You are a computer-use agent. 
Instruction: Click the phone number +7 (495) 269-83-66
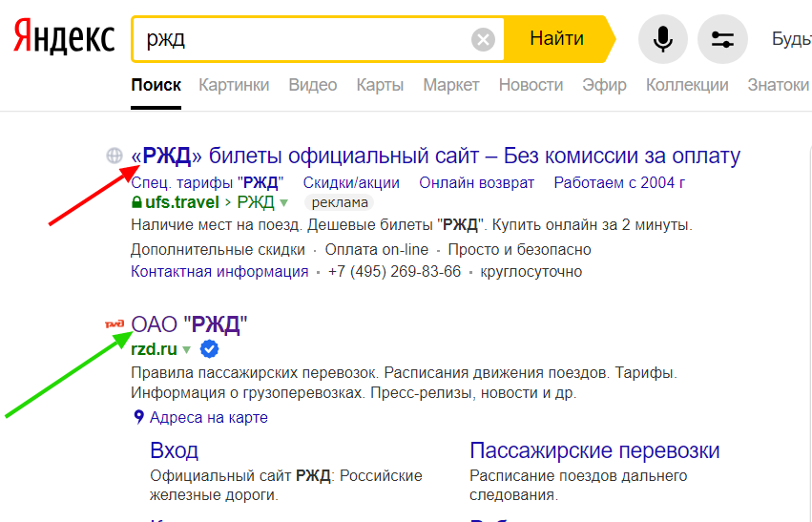point(394,271)
